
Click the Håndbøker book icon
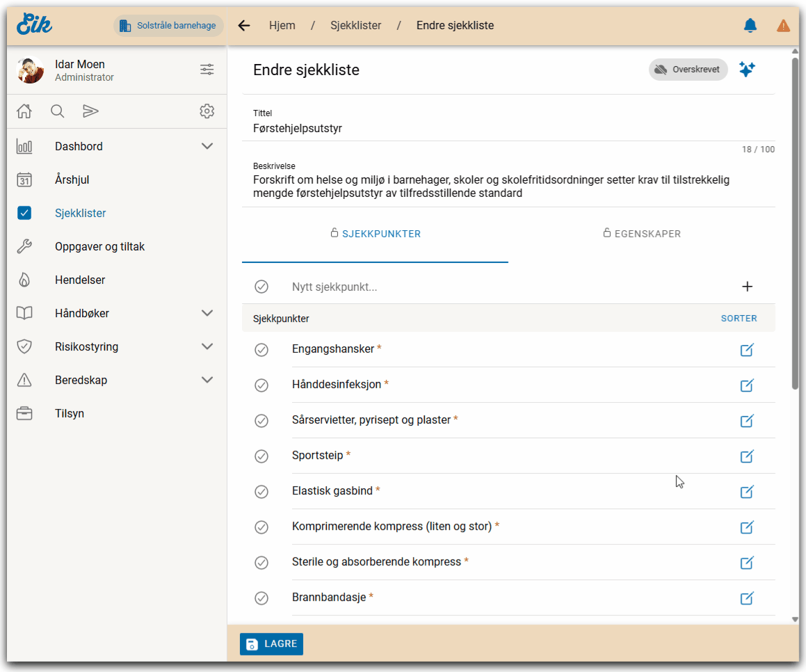[24, 313]
